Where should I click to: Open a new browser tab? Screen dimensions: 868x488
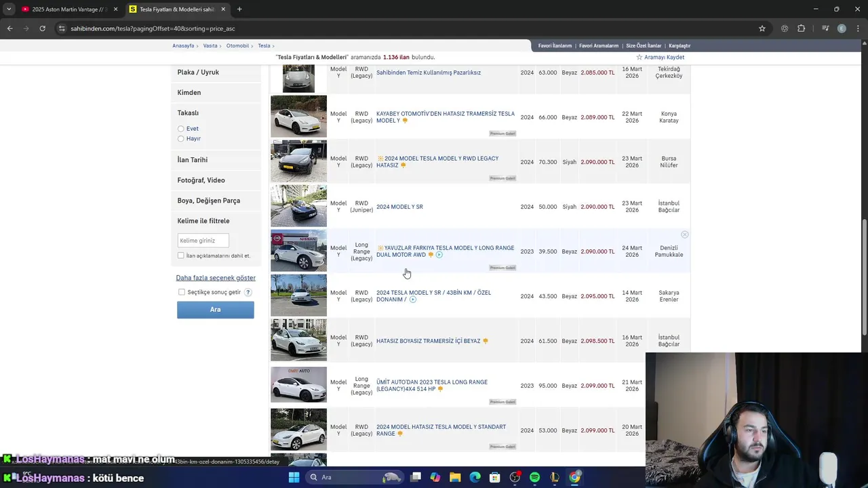239,9
